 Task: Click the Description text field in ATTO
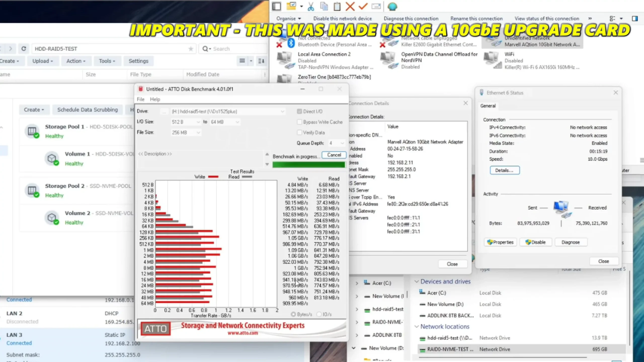(x=200, y=159)
